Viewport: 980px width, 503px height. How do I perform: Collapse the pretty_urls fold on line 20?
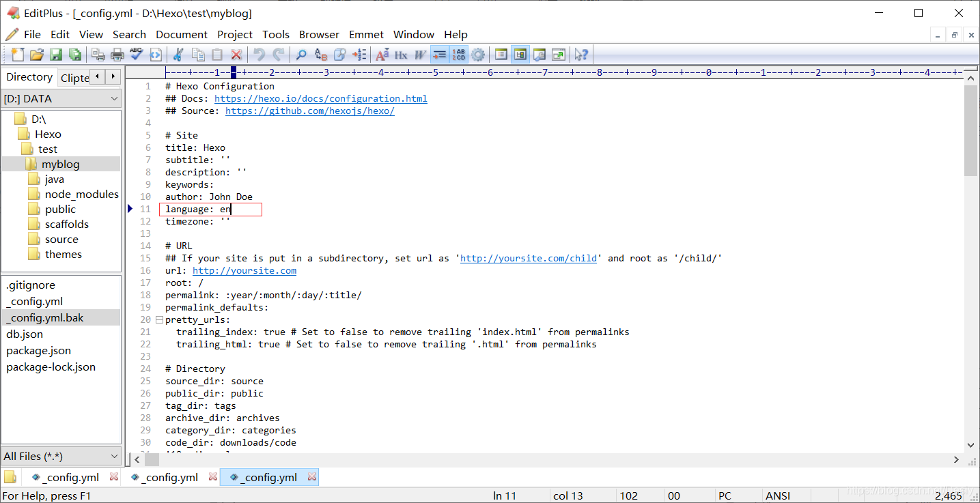[x=159, y=319]
